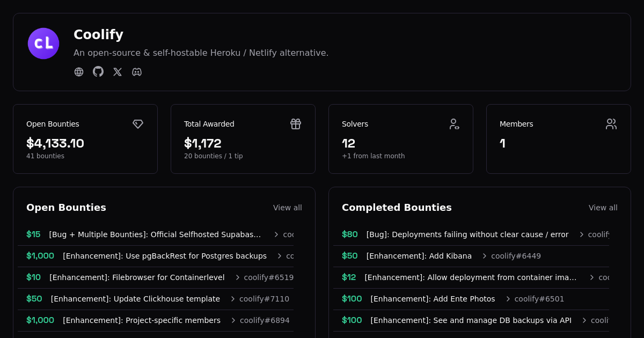Open the pgBackRest Postgres backups bounty
This screenshot has height=338, width=644.
click(x=164, y=256)
